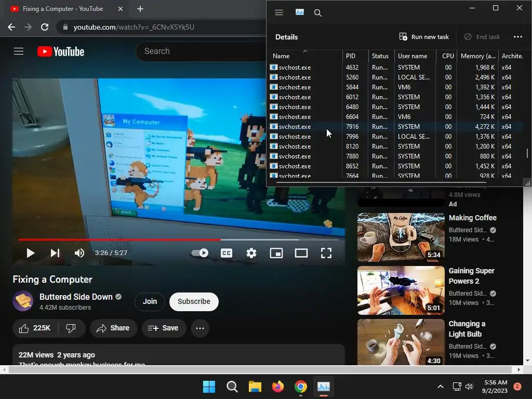Open the Task Manager hamburger navigation menu
The height and width of the screenshot is (399, 532).
point(279,12)
